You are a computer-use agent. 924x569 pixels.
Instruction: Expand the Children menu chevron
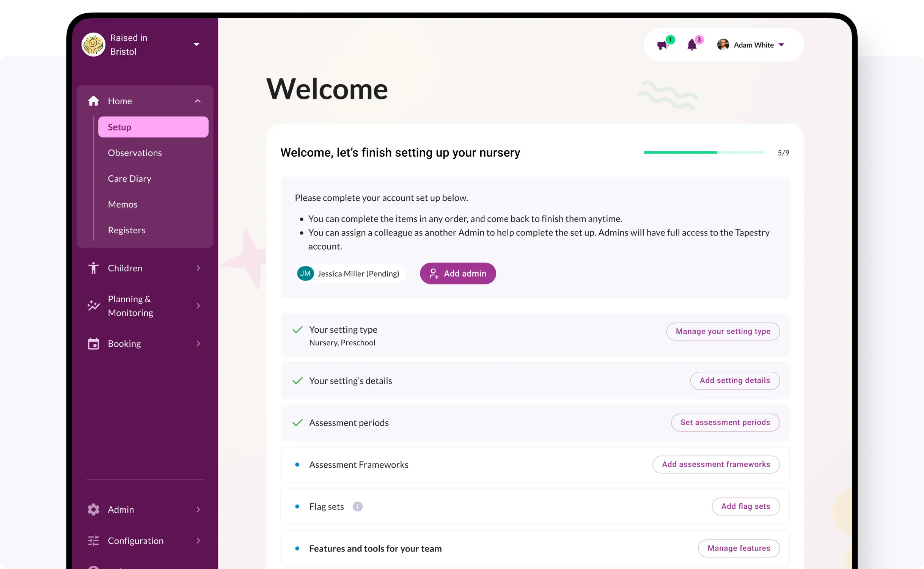point(198,268)
